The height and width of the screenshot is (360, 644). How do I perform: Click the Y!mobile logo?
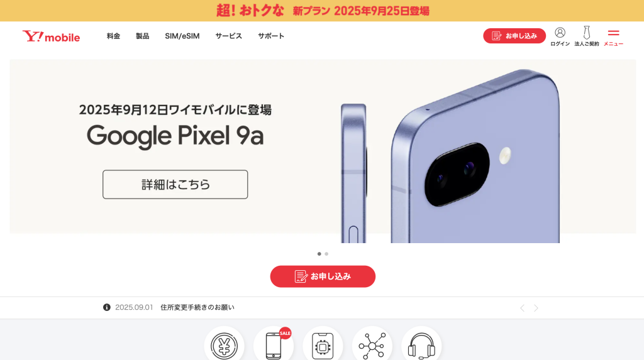(x=51, y=36)
